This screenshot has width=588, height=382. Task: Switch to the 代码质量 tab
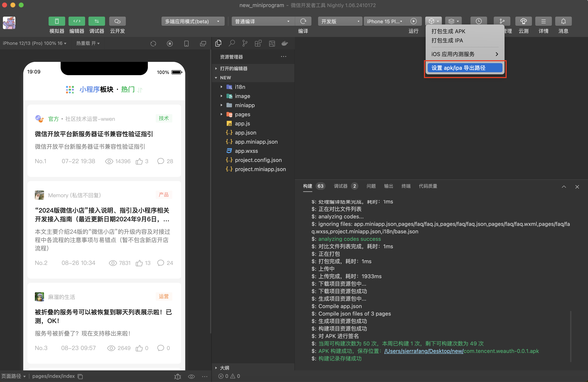point(428,186)
